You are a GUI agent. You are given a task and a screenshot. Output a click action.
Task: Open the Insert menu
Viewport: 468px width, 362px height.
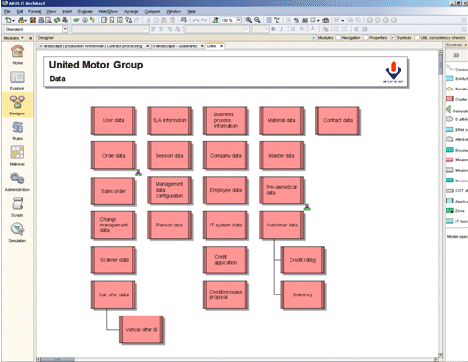tap(67, 11)
